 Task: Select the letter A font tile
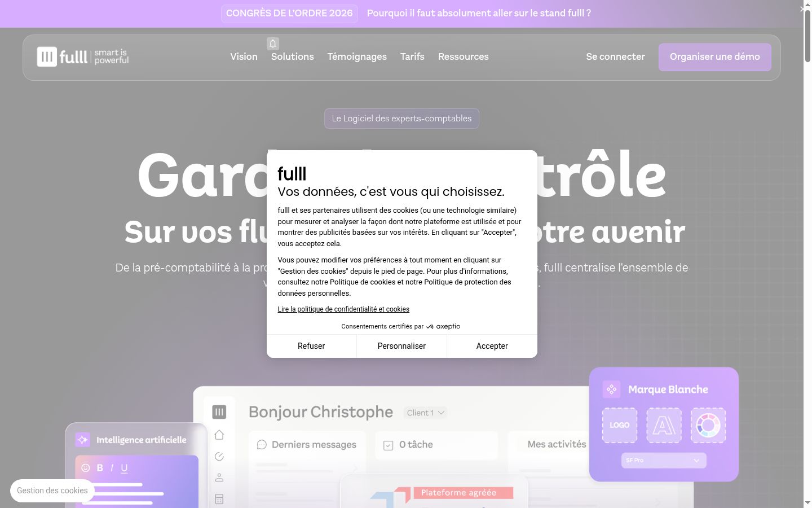point(664,425)
